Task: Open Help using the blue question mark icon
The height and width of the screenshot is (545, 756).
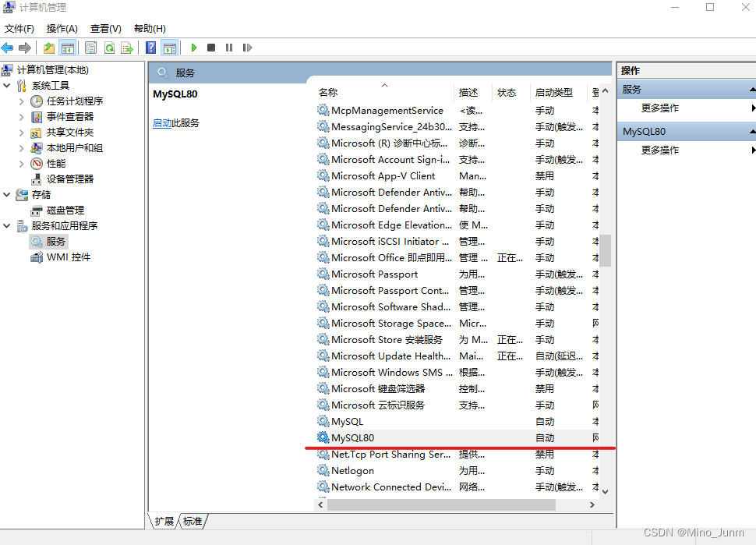Action: click(x=150, y=48)
